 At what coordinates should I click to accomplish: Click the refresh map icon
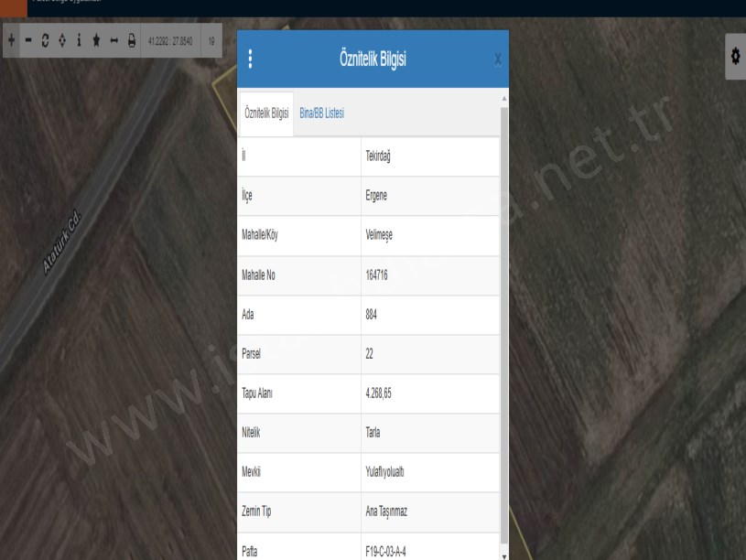coord(46,42)
